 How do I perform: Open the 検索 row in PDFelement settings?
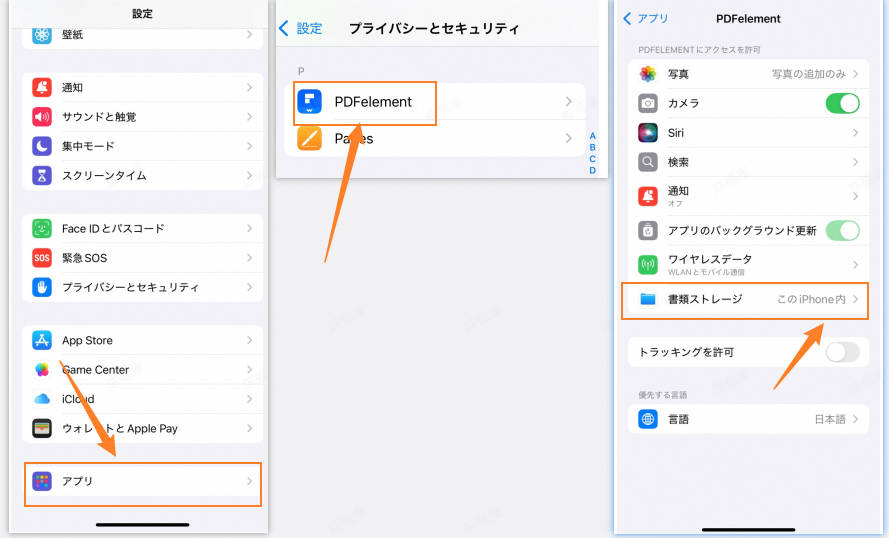(748, 162)
